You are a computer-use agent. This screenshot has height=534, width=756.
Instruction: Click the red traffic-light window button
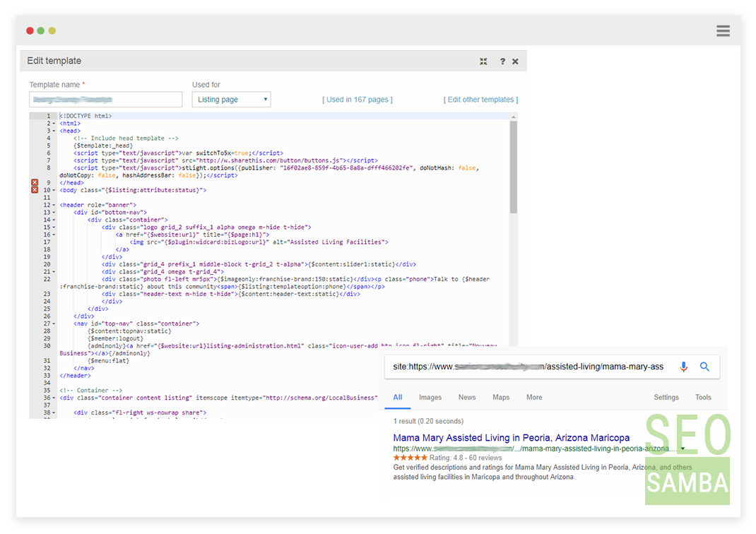click(29, 30)
